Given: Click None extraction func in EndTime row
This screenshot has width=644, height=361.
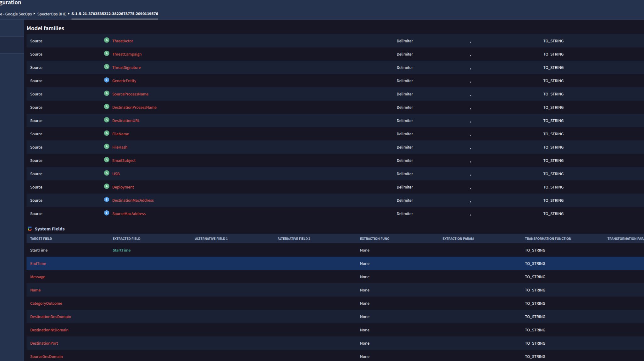Looking at the screenshot, I should (365, 263).
